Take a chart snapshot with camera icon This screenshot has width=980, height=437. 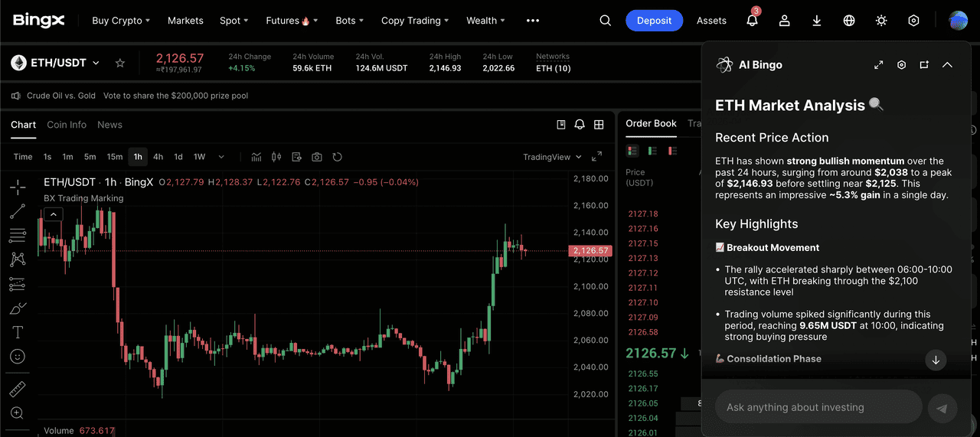[317, 157]
